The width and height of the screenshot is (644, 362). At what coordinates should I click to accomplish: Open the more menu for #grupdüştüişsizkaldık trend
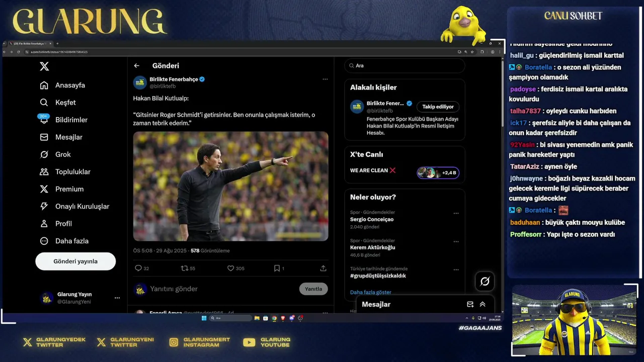[456, 269]
